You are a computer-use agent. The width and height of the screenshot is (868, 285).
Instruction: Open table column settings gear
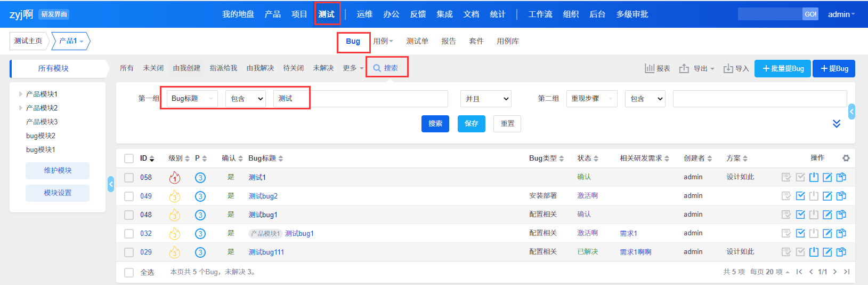(846, 158)
